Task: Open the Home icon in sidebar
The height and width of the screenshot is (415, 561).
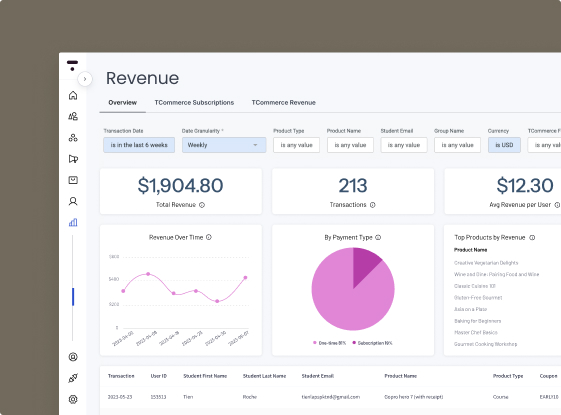Action: pyautogui.click(x=73, y=95)
